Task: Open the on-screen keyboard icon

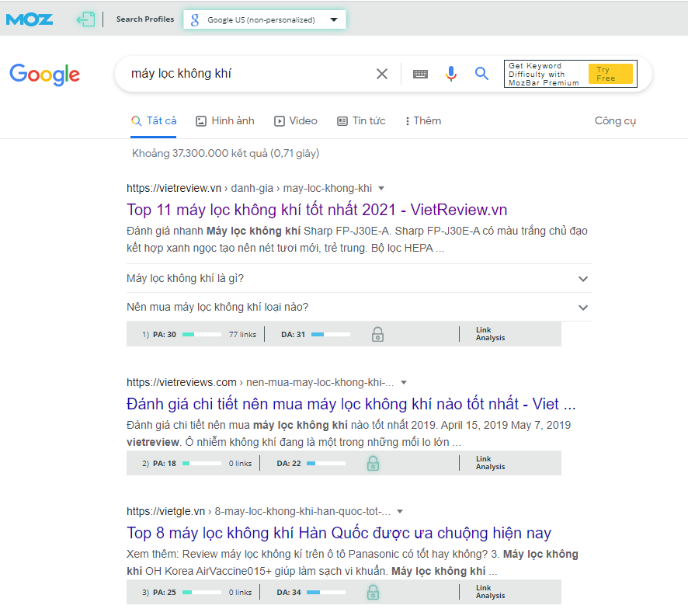Action: 420,75
